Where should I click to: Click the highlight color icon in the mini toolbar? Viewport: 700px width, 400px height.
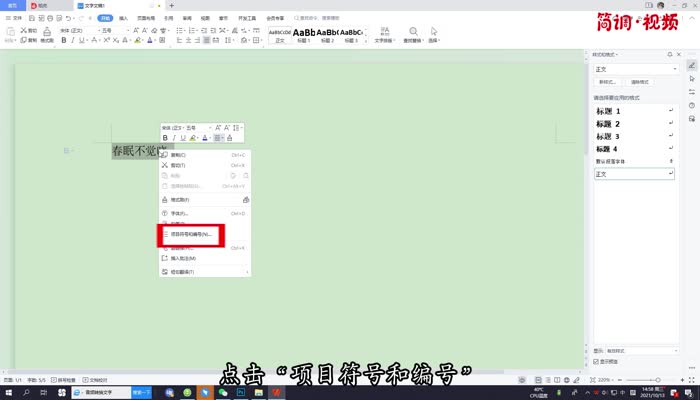[x=193, y=137]
